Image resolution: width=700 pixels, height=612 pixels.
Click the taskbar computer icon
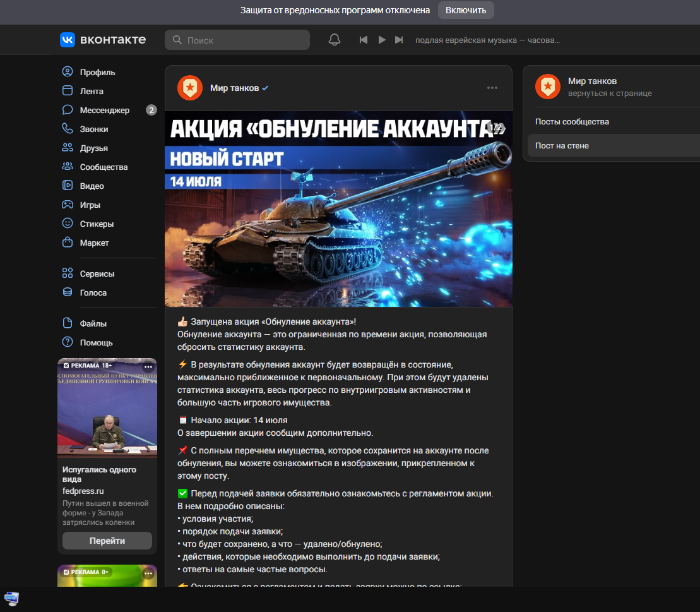[11, 598]
